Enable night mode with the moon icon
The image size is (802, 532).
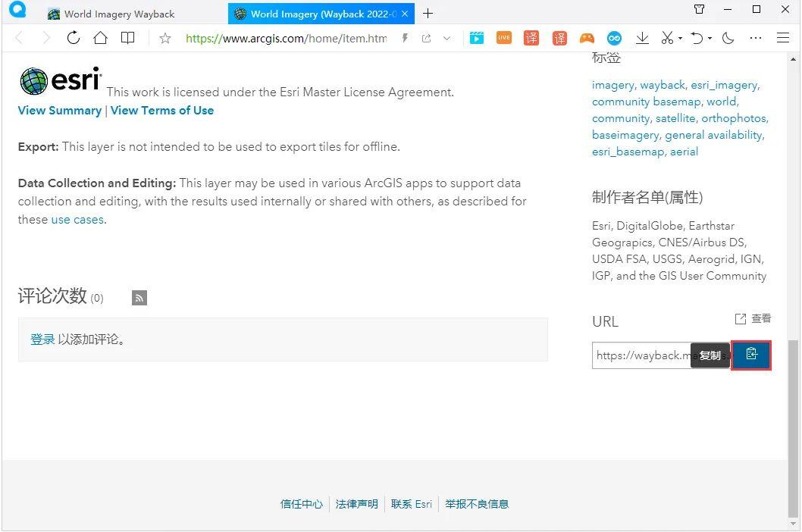tap(727, 37)
